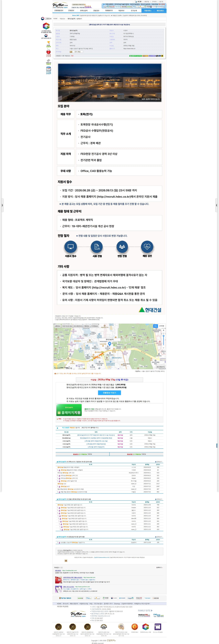The image size is (219, 644).
Task: Toggle 로드뷰(안내) on map
Action: pos(78,326)
